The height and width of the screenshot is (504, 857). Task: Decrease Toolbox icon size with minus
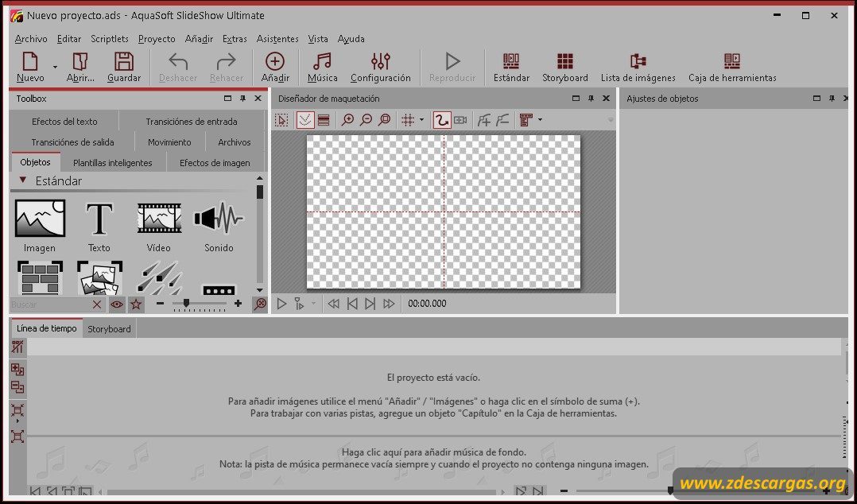(160, 304)
